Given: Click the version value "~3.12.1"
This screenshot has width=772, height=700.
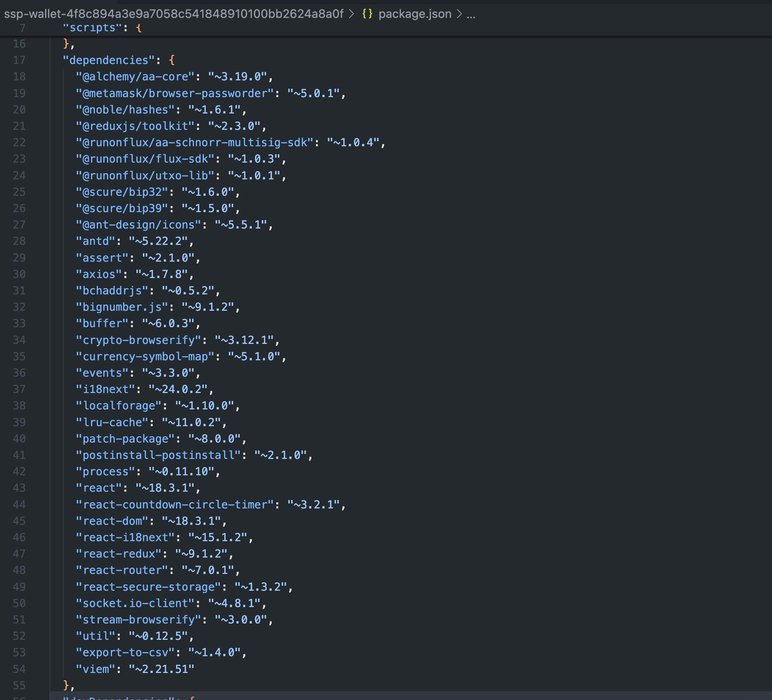Looking at the screenshot, I should [244, 340].
